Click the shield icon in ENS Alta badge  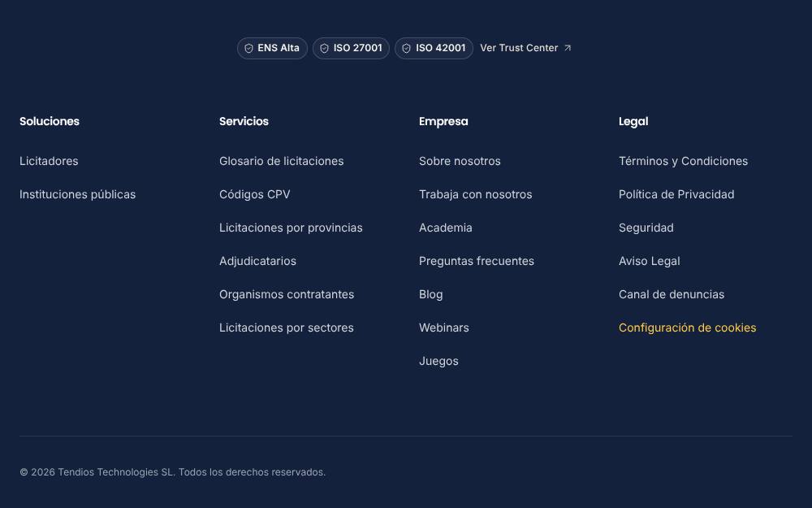click(x=248, y=48)
